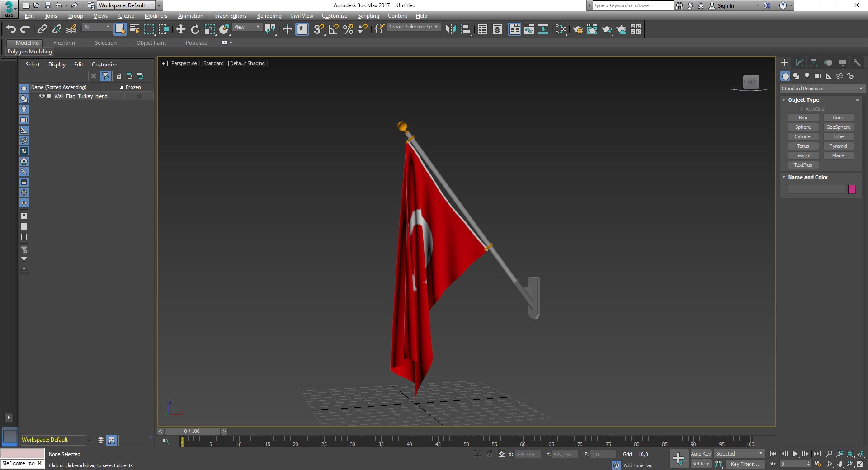Viewport: 868px width, 470px height.
Task: Open Edit Named Selection Sets
Action: point(380,29)
